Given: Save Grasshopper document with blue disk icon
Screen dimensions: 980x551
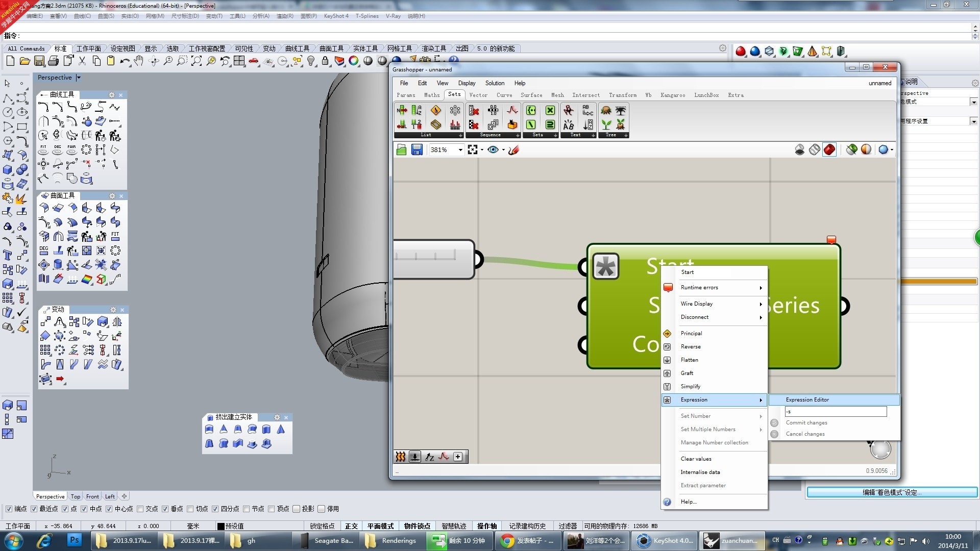Looking at the screenshot, I should (417, 149).
